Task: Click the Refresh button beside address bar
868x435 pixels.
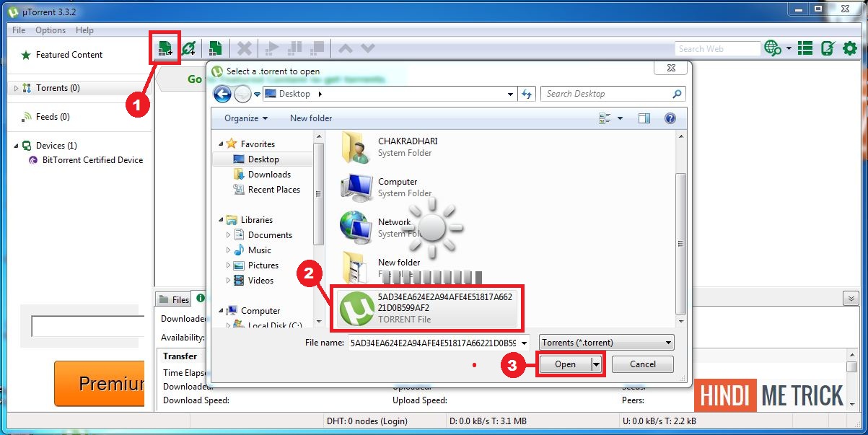Action: (527, 94)
